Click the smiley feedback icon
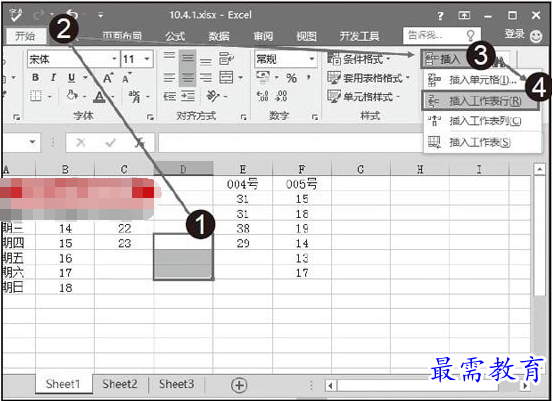552x401 pixels. point(536,36)
